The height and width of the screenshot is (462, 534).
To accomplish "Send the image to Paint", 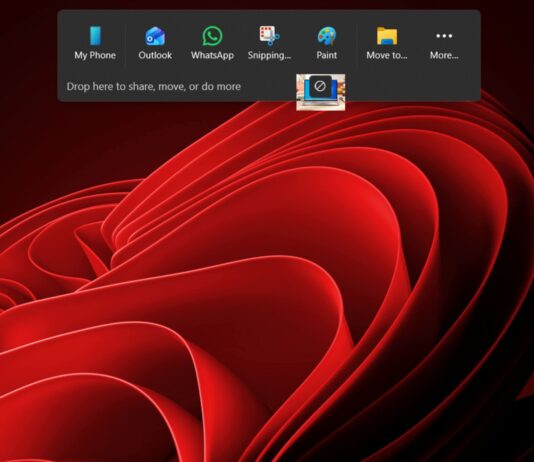I will [x=327, y=43].
